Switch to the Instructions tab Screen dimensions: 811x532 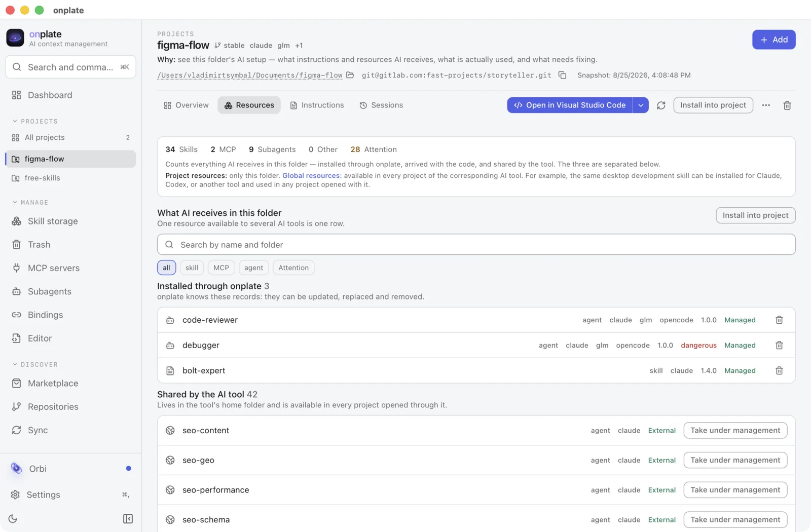(x=317, y=105)
